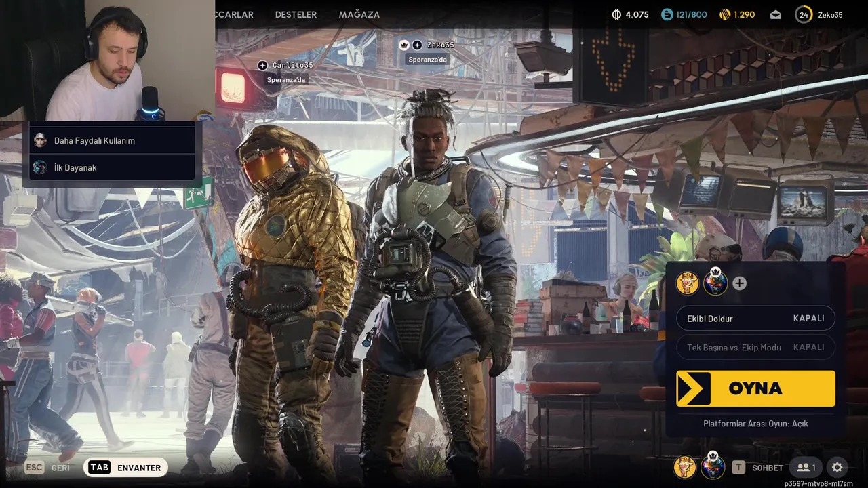Viewport: 868px width, 488px height.
Task: Click the T key chat icon
Action: [x=738, y=468]
